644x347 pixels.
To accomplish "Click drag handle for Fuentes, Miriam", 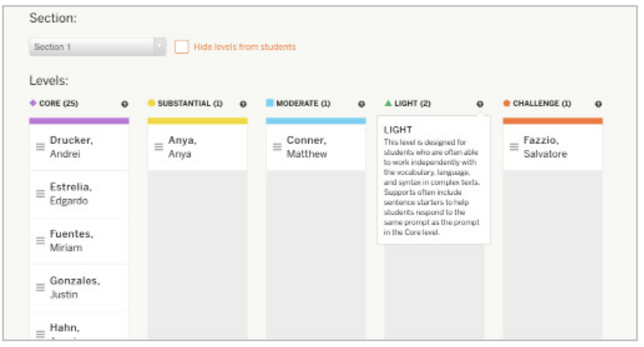I will click(40, 241).
